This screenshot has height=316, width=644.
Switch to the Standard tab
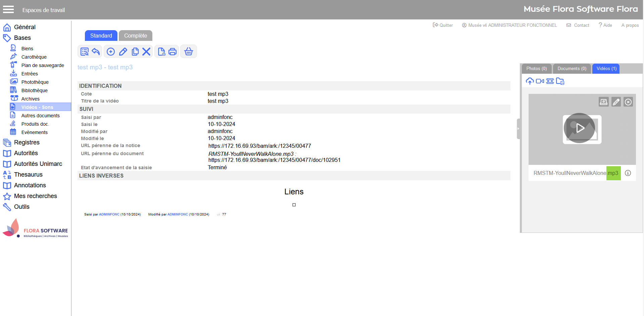click(101, 36)
